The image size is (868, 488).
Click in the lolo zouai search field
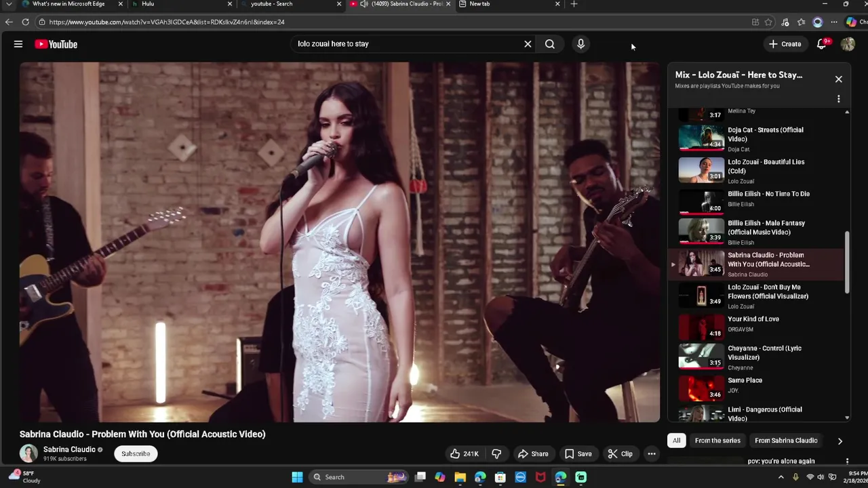(407, 44)
